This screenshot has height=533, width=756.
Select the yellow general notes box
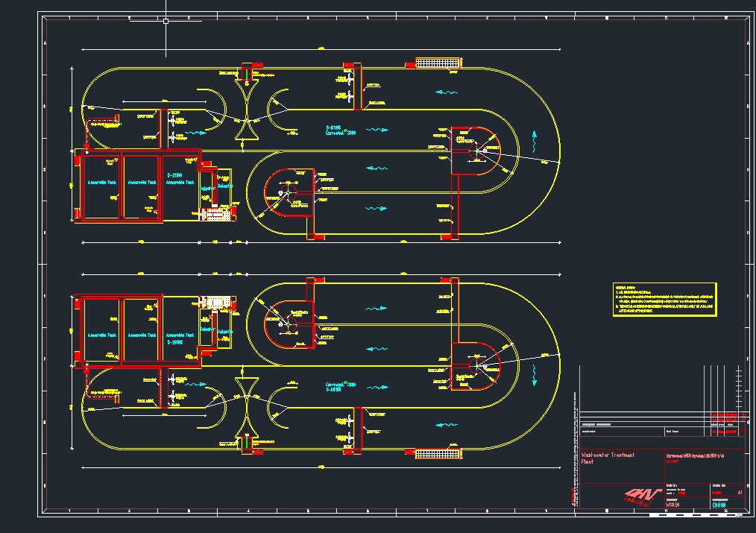coord(665,299)
